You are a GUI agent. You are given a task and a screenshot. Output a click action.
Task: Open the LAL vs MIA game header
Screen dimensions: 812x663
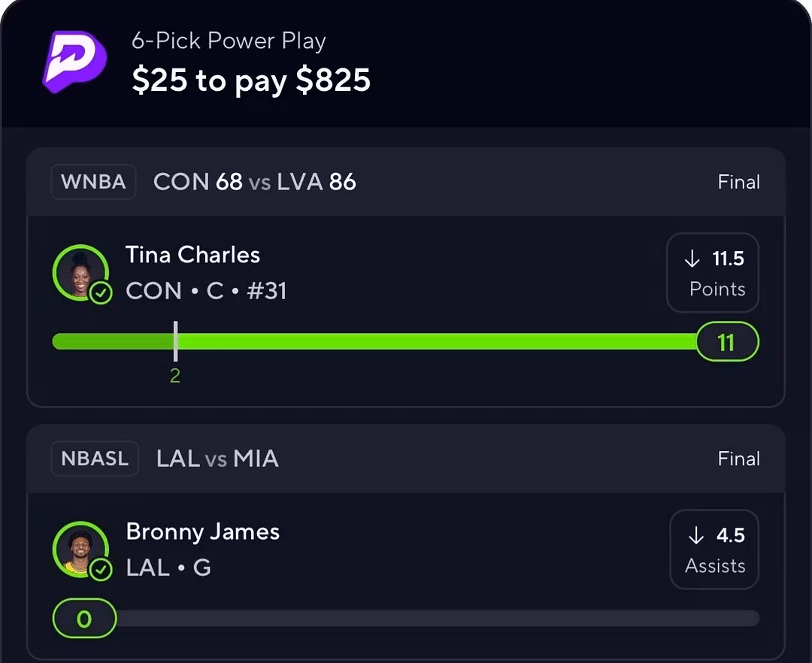coord(406,459)
